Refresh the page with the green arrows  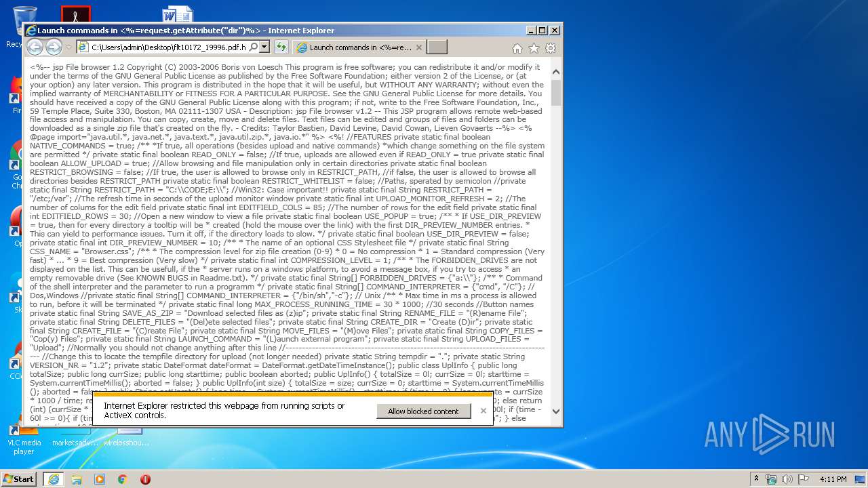click(x=281, y=47)
